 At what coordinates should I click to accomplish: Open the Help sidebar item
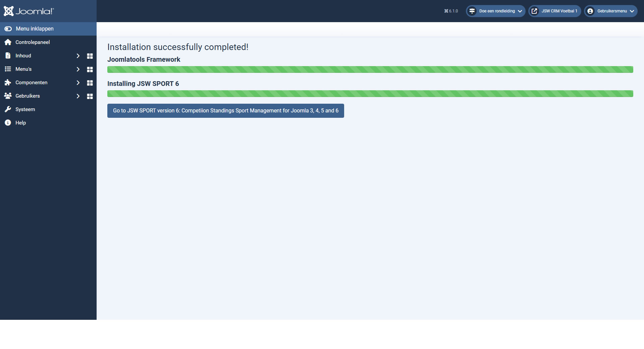click(48, 123)
